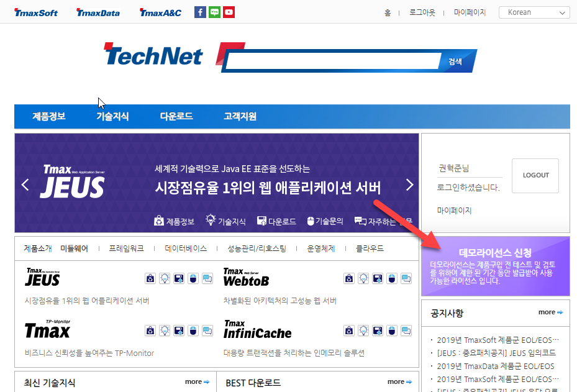Click WebtoB download disk icon
577x392 pixels.
pos(378,278)
